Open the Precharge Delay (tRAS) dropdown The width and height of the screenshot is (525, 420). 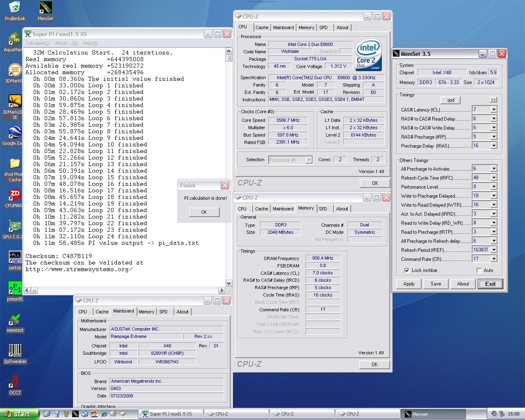tap(494, 146)
